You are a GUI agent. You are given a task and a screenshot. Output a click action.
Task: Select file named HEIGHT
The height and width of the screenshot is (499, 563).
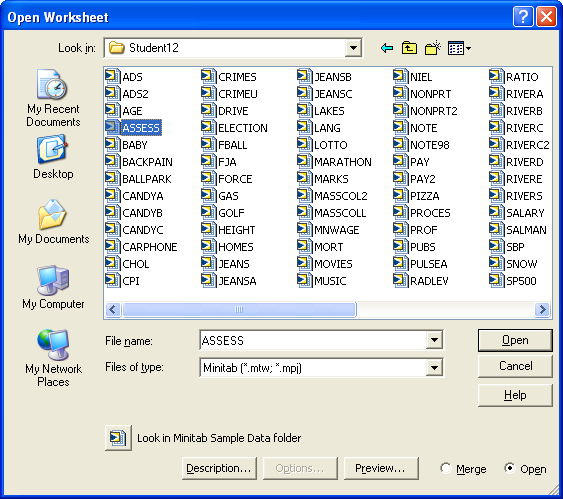pyautogui.click(x=237, y=230)
